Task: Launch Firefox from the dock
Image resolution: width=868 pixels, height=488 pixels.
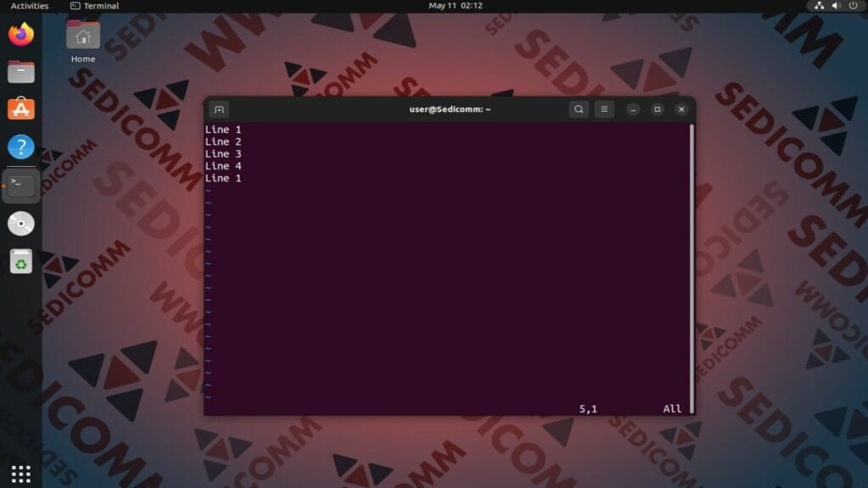Action: point(21,34)
